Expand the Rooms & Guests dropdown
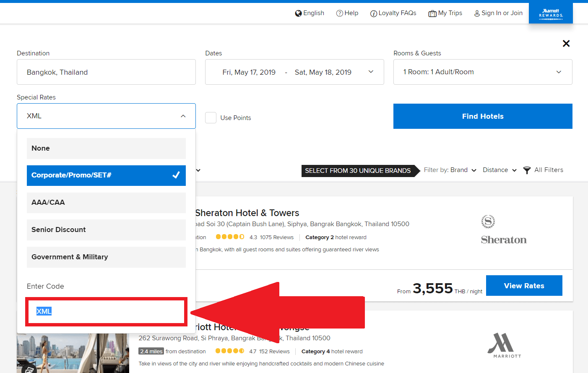This screenshot has height=373, width=588. tap(483, 72)
